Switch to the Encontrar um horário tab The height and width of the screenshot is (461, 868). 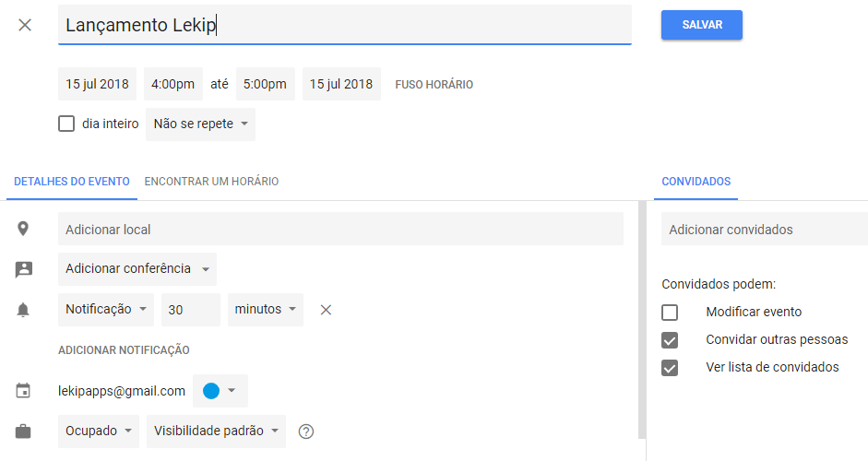coord(211,182)
